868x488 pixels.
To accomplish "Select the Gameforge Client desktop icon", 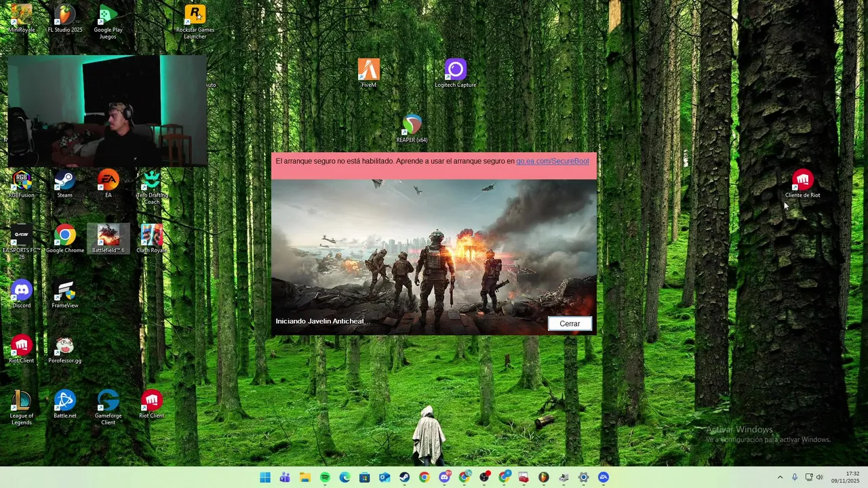I will point(108,407).
